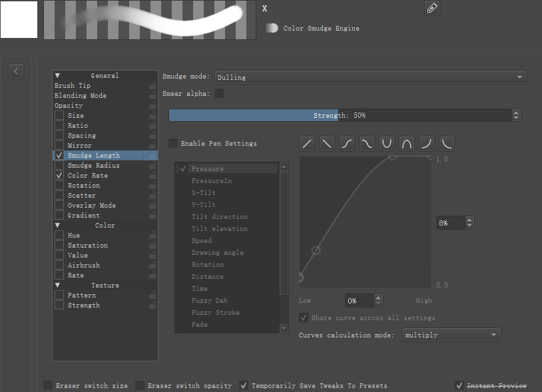This screenshot has width=542, height=392.
Task: Check the Smear alpha box
Action: click(219, 94)
